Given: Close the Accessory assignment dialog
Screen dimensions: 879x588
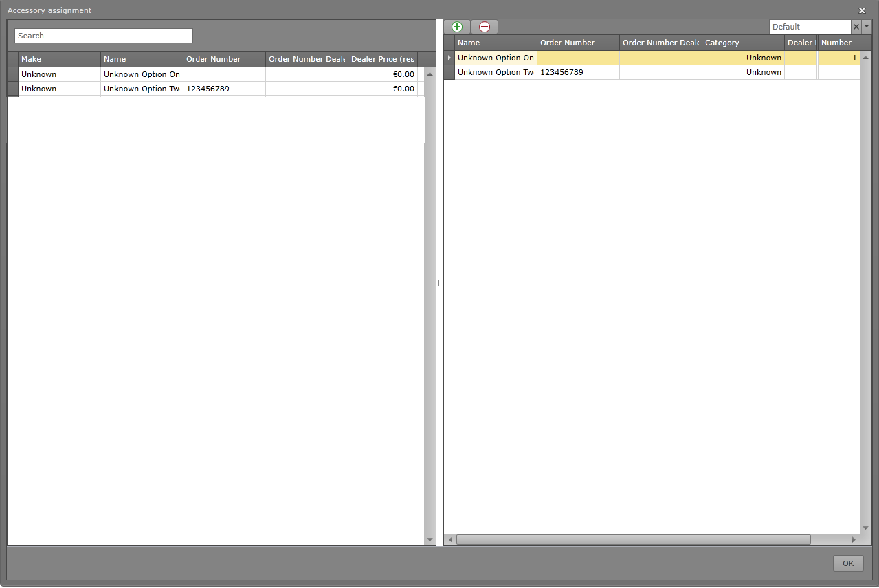Looking at the screenshot, I should coord(862,10).
